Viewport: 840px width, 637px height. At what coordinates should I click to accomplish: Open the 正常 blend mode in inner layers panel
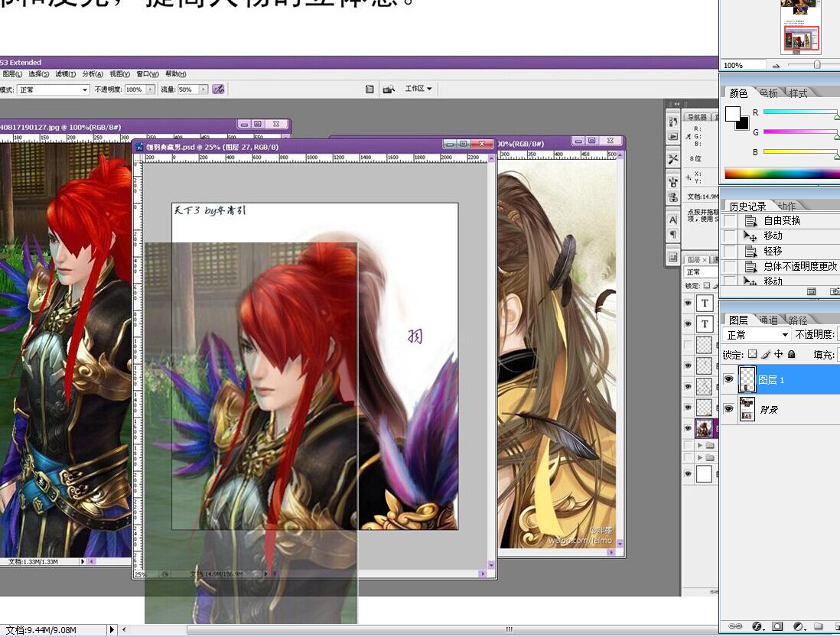point(702,272)
